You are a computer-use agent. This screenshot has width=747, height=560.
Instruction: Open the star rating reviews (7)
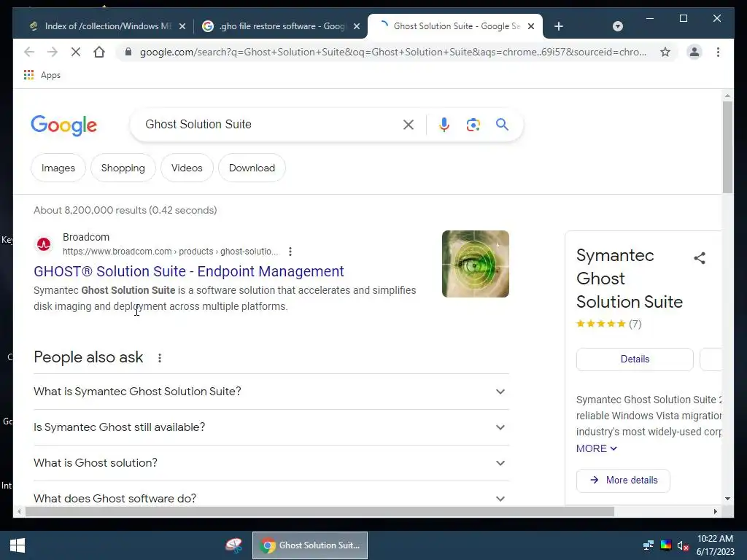[x=609, y=324]
